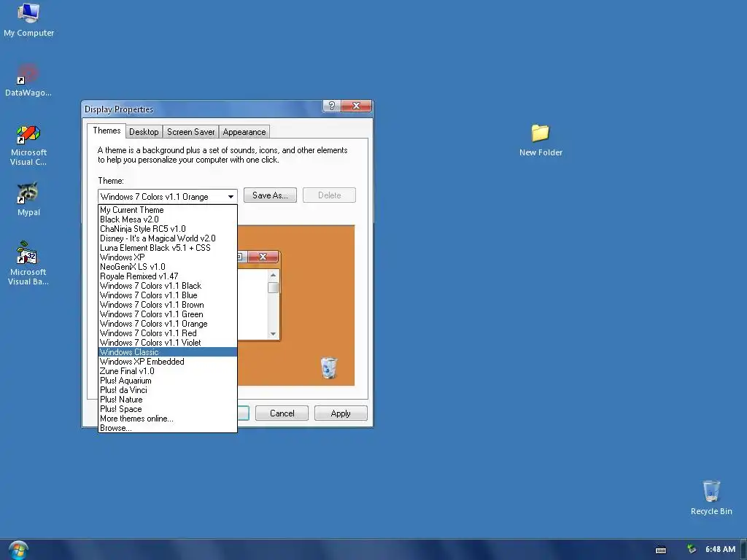
Task: Select the highlighted Windows Classic theme
Action: (x=168, y=352)
